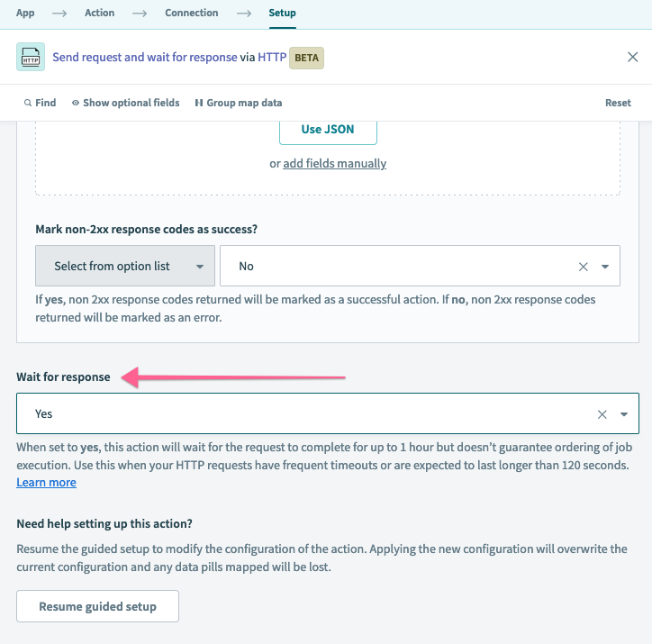Clear the 'No' response code selection
Image resolution: width=652 pixels, height=644 pixels.
pyautogui.click(x=583, y=267)
